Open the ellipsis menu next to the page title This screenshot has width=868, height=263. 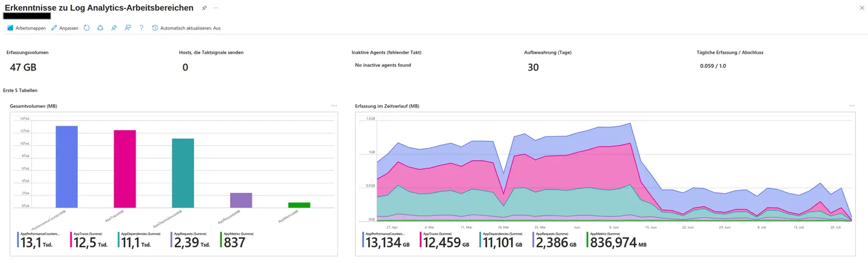(x=215, y=8)
